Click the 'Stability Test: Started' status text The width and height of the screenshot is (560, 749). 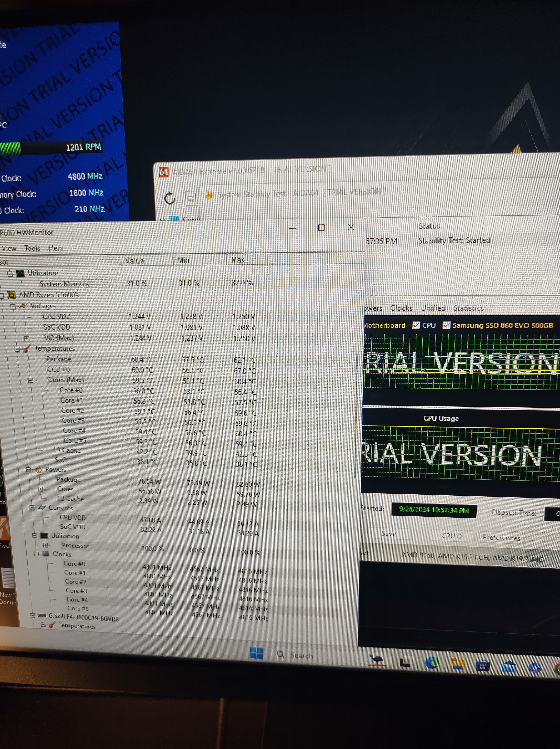454,240
